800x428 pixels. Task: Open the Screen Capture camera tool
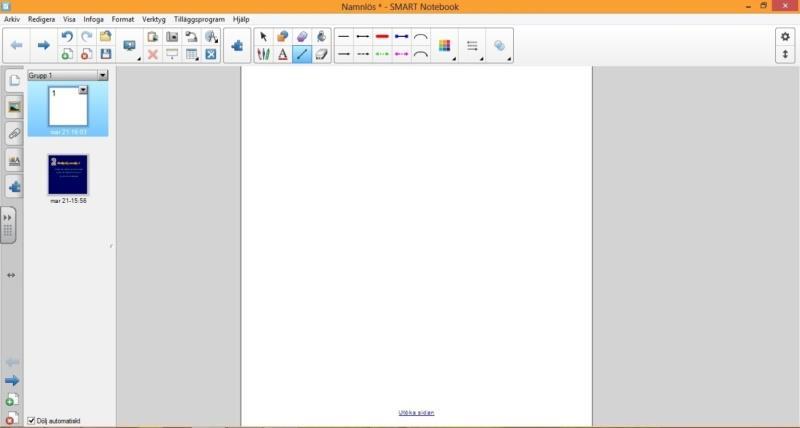pos(172,37)
